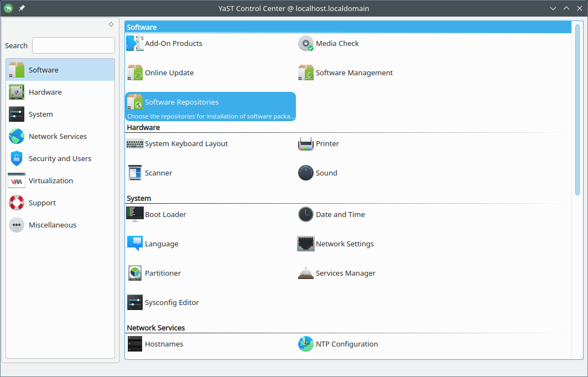Select the Hardware category label
This screenshot has width=588, height=377.
tap(45, 92)
